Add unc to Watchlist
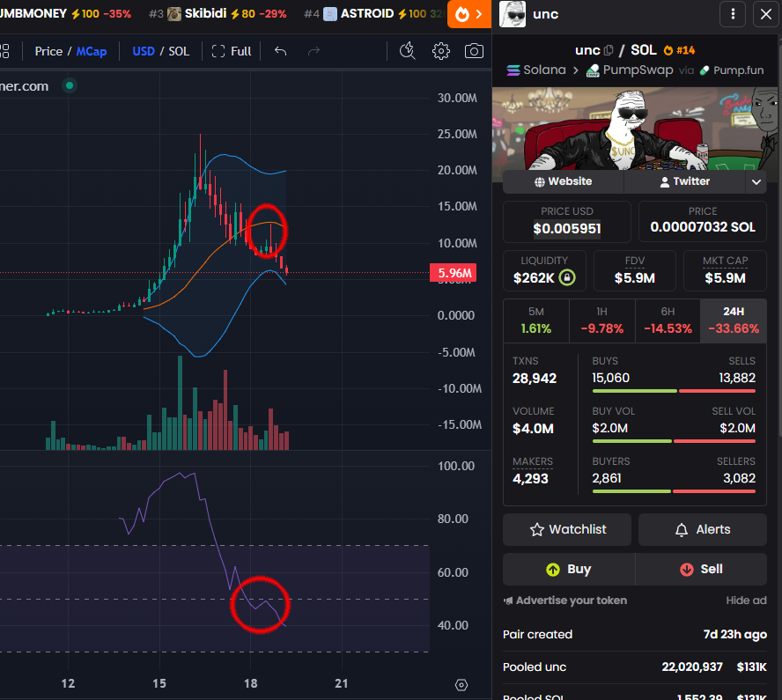Screen dimensions: 782x700 coord(567,529)
